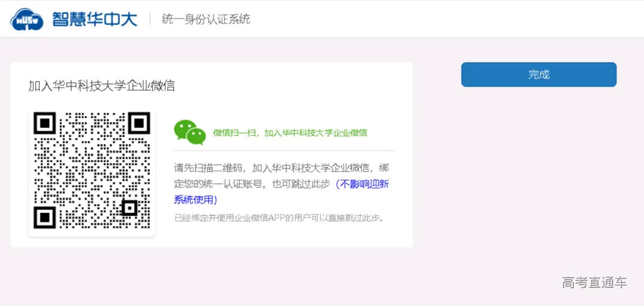Screen dimensions: 644x306
Task: Click the green WeChat icon
Action: pos(190,132)
